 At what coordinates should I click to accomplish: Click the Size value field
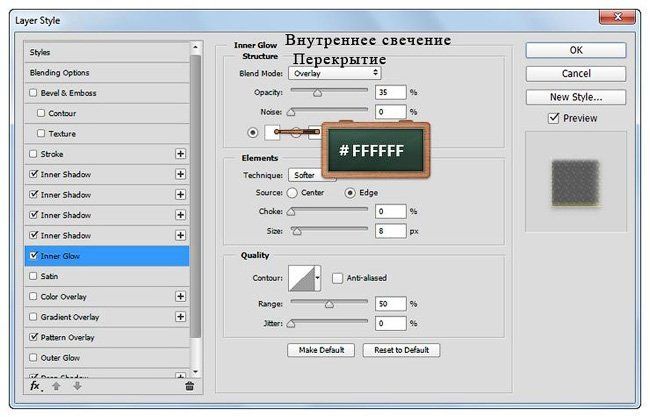point(390,231)
